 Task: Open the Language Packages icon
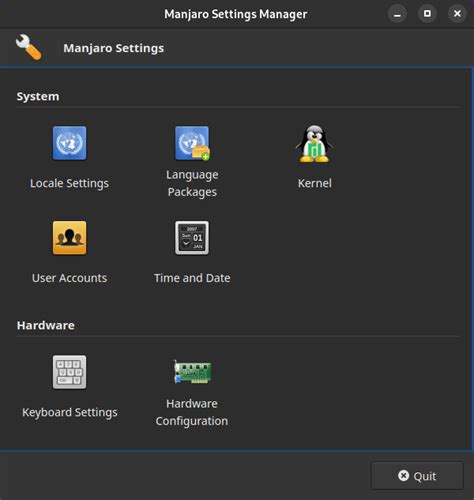[192, 143]
